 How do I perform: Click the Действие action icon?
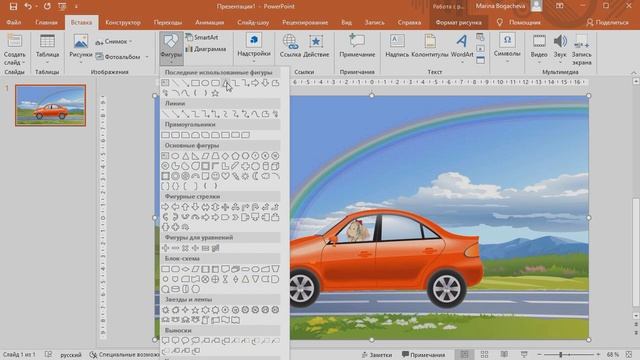click(x=316, y=46)
